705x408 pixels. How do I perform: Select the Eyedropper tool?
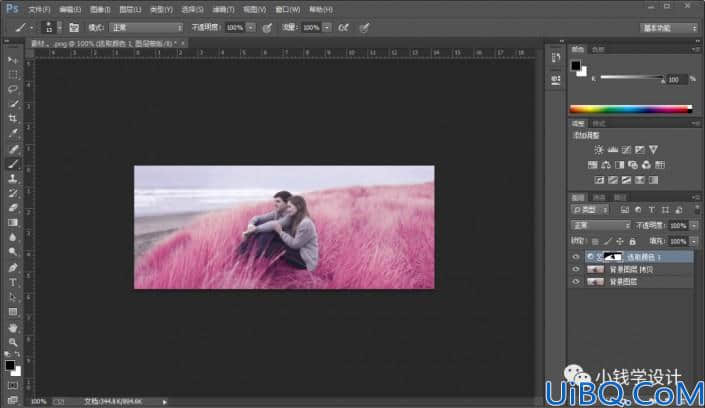[13, 134]
